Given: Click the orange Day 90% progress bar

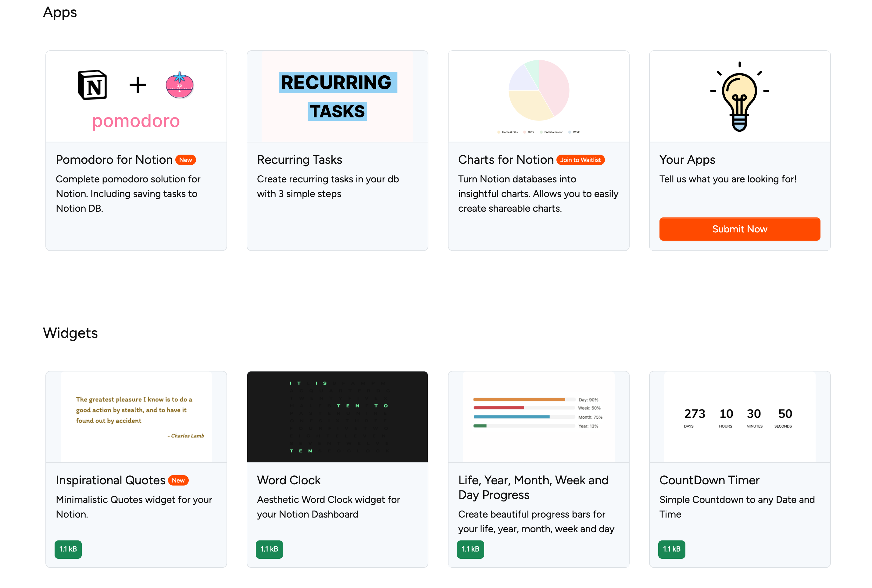Looking at the screenshot, I should 519,400.
